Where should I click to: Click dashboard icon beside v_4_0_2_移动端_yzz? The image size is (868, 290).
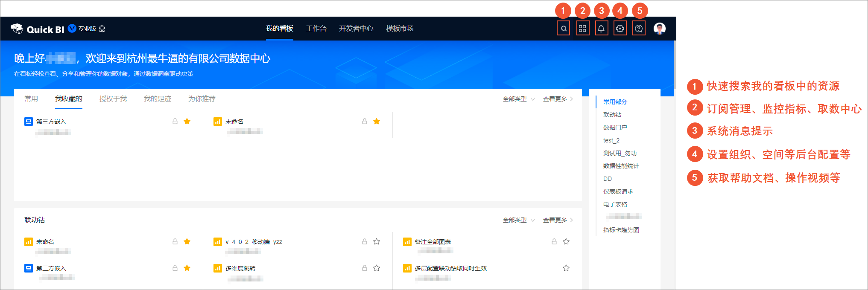218,242
